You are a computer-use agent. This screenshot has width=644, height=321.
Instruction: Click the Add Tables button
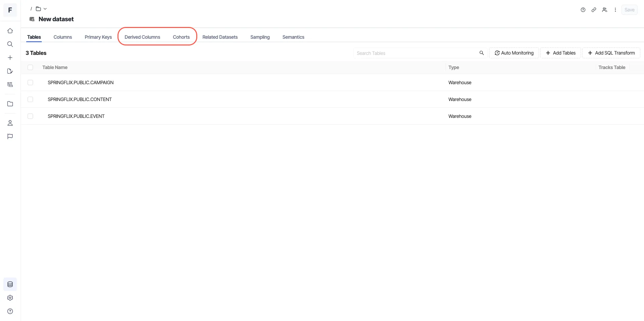coord(561,53)
